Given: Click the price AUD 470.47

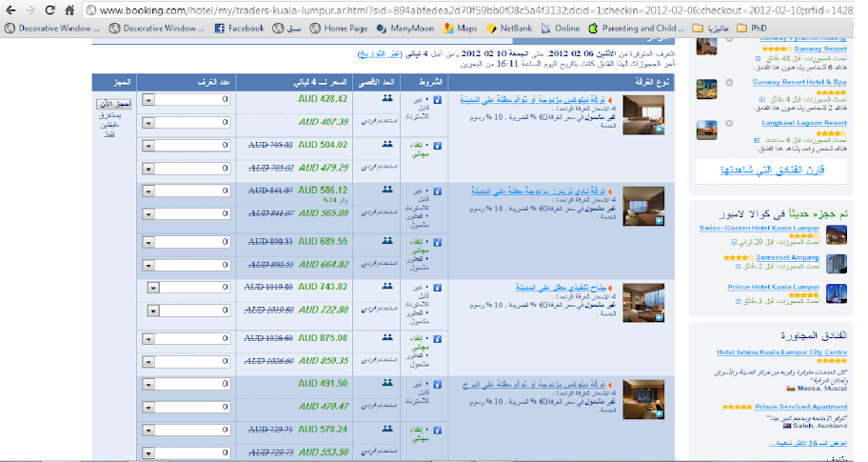Looking at the screenshot, I should click(x=324, y=407).
